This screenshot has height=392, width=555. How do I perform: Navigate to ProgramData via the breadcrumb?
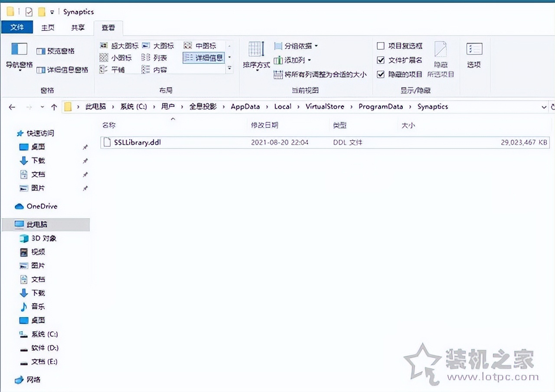pos(380,107)
